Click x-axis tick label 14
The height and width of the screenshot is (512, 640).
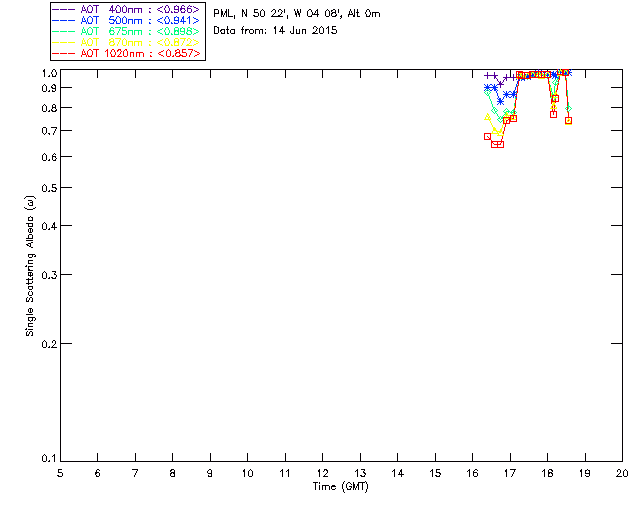pyautogui.click(x=398, y=474)
